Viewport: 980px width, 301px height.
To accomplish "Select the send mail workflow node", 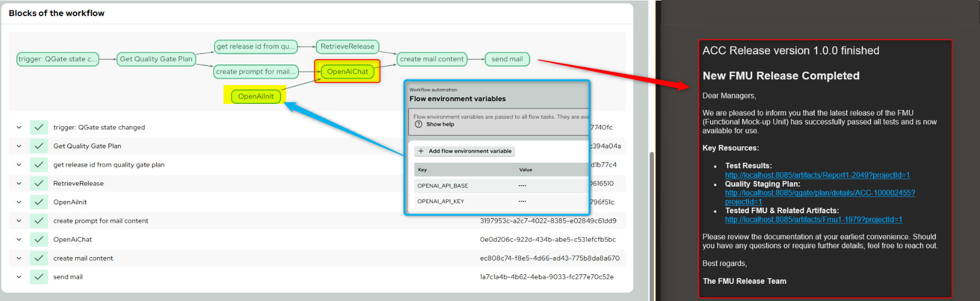I will [x=507, y=59].
